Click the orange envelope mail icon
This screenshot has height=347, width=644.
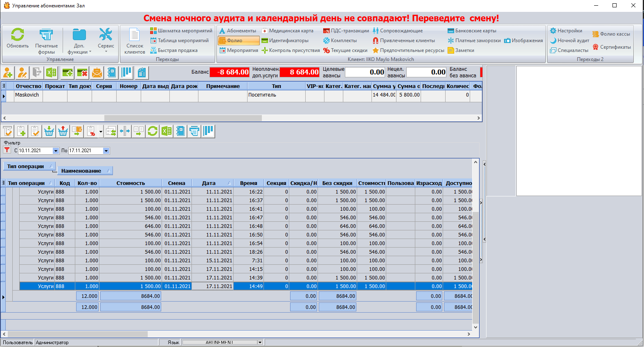pyautogui.click(x=97, y=73)
